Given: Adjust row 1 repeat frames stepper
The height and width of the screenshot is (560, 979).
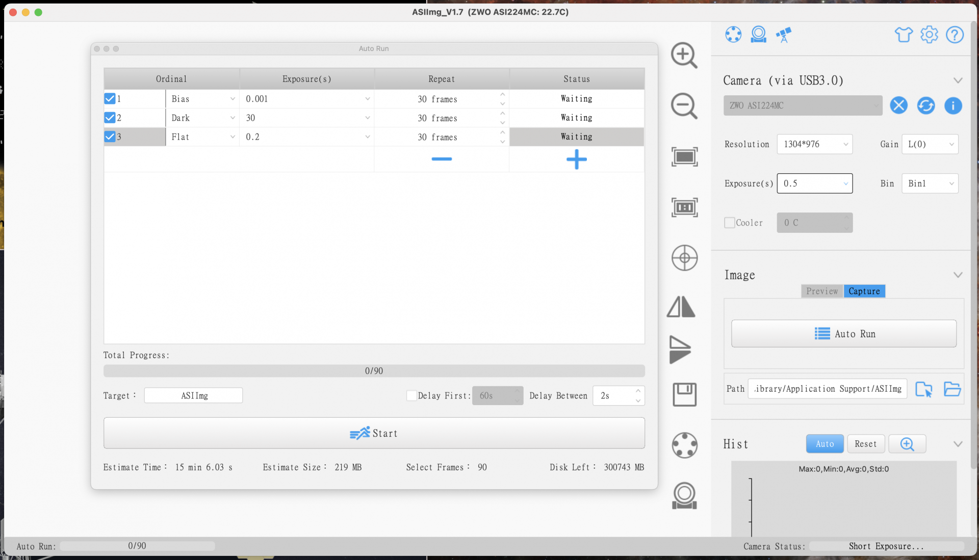Looking at the screenshot, I should [502, 99].
